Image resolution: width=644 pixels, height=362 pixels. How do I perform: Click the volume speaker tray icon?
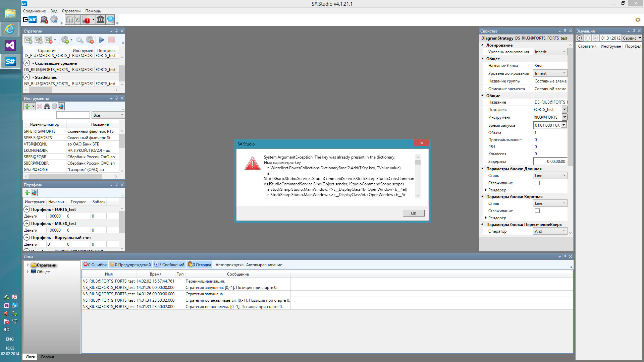pyautogui.click(x=6, y=329)
